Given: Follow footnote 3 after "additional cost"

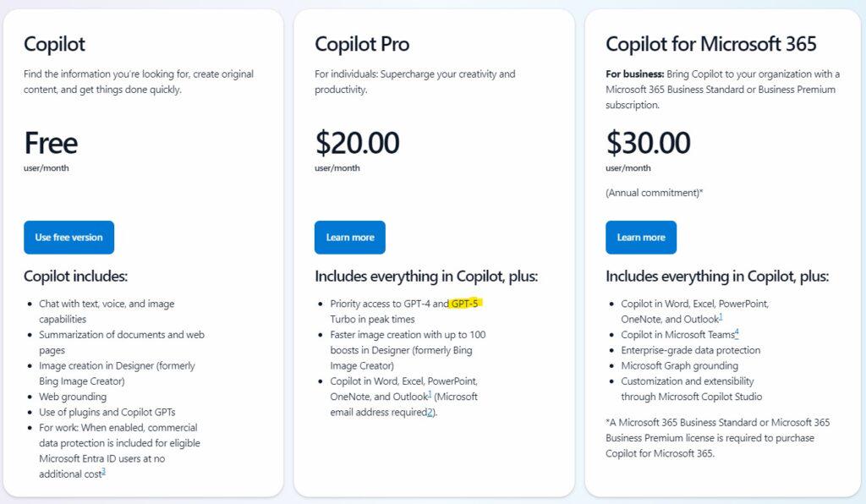Looking at the screenshot, I should [104, 472].
